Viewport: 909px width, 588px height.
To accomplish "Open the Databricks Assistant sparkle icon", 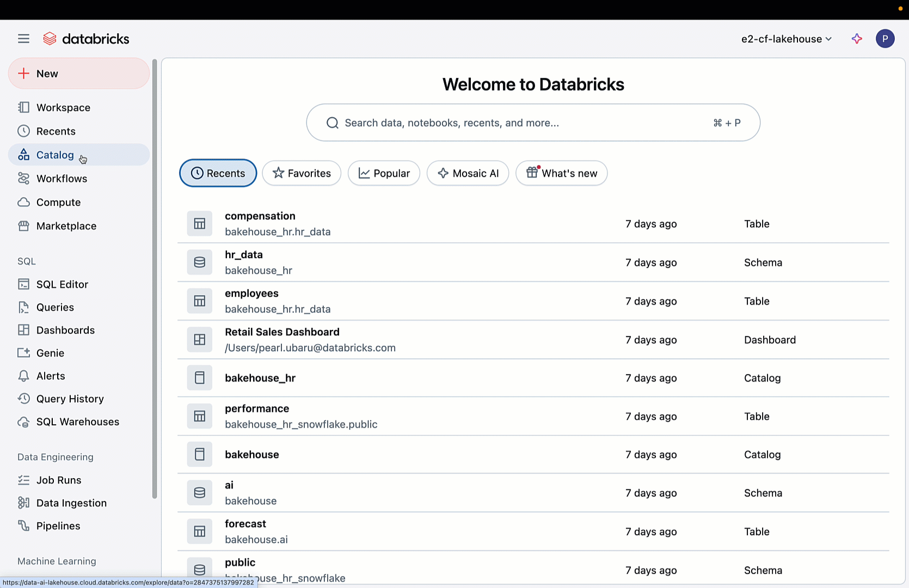I will (x=857, y=39).
